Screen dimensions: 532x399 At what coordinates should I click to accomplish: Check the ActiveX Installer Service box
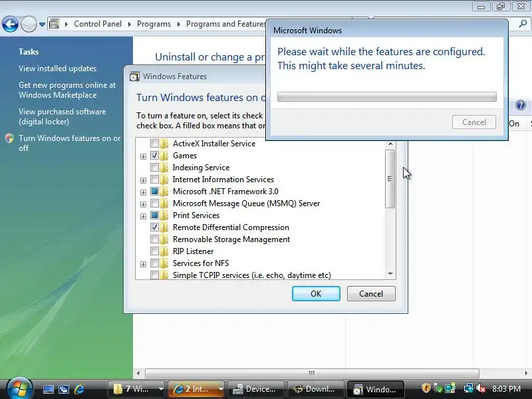coord(154,143)
